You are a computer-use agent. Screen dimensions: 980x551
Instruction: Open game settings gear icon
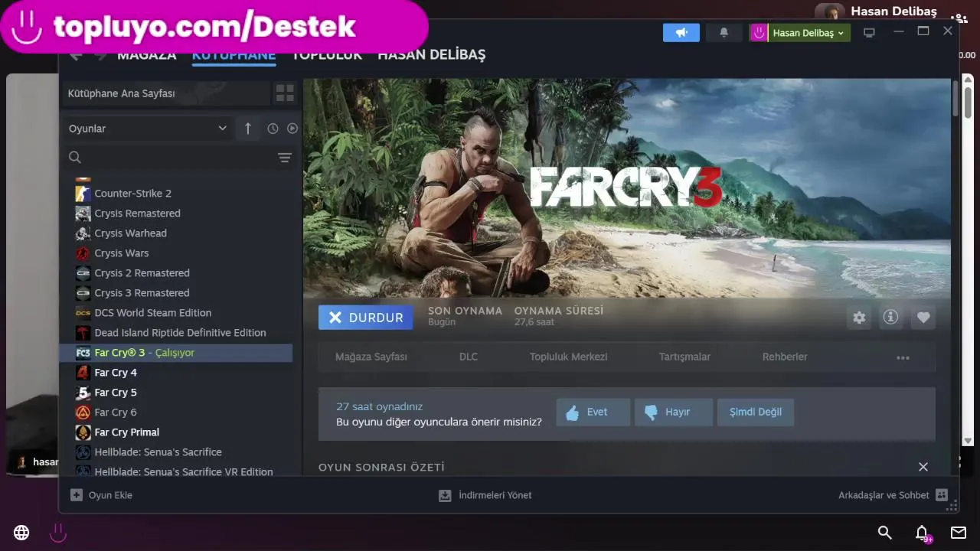[859, 318]
